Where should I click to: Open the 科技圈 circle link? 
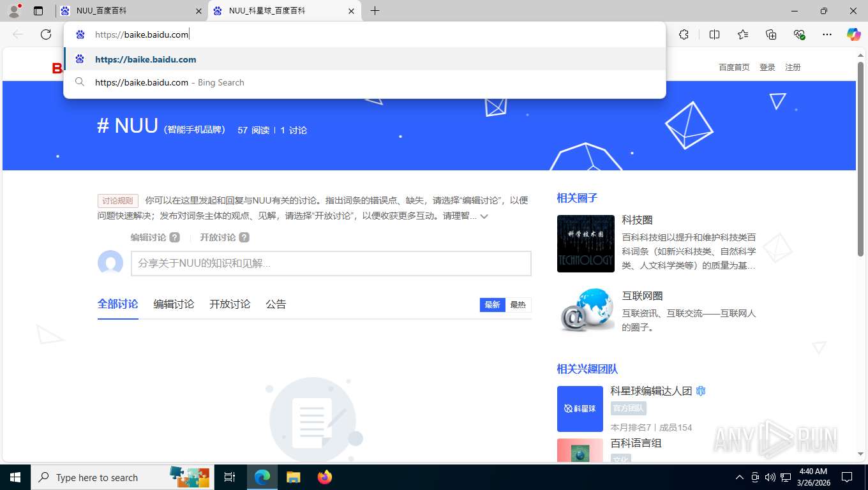click(637, 220)
